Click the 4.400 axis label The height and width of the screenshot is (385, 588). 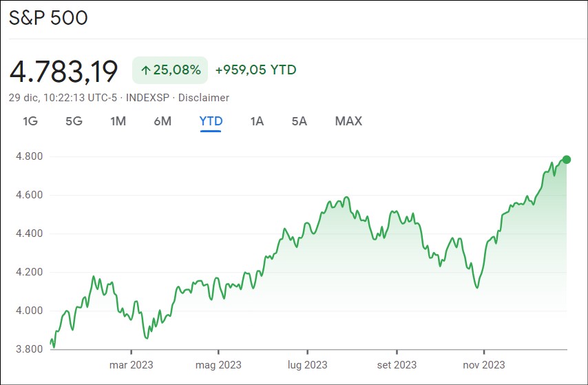[x=29, y=233]
